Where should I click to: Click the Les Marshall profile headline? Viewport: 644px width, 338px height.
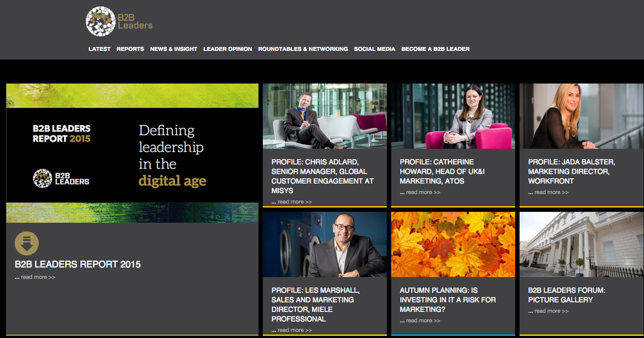[x=315, y=305]
